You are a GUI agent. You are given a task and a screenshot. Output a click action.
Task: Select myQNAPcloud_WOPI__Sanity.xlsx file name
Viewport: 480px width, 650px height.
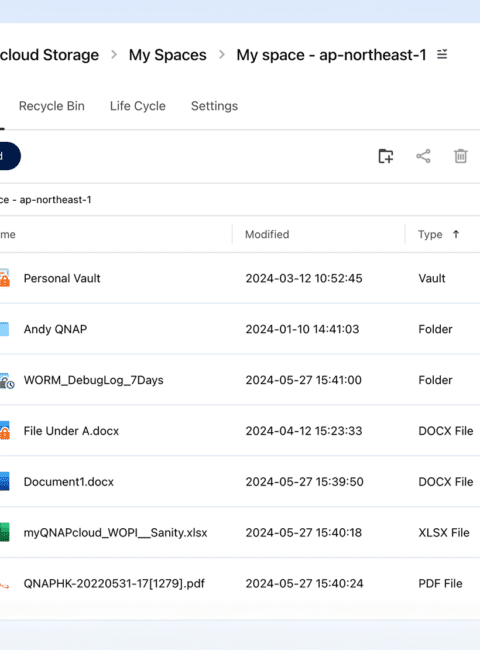pyautogui.click(x=115, y=533)
